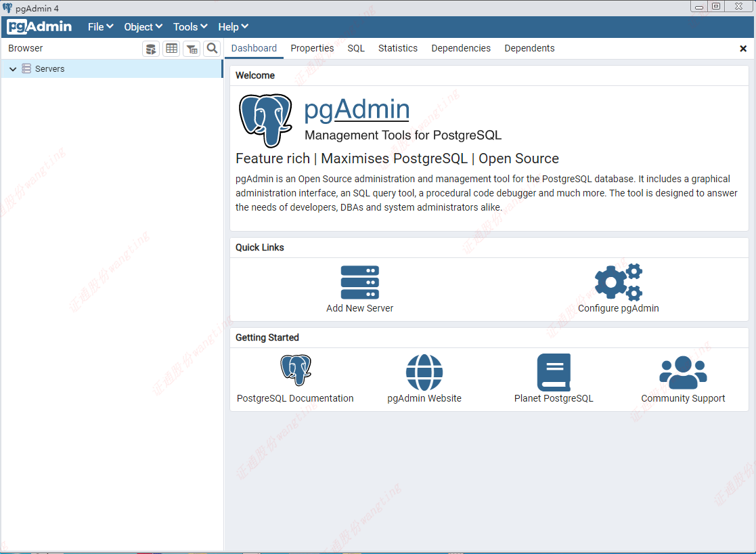The width and height of the screenshot is (756, 554).
Task: Click the Query Tool icon in Browser toolbar
Action: coord(151,49)
